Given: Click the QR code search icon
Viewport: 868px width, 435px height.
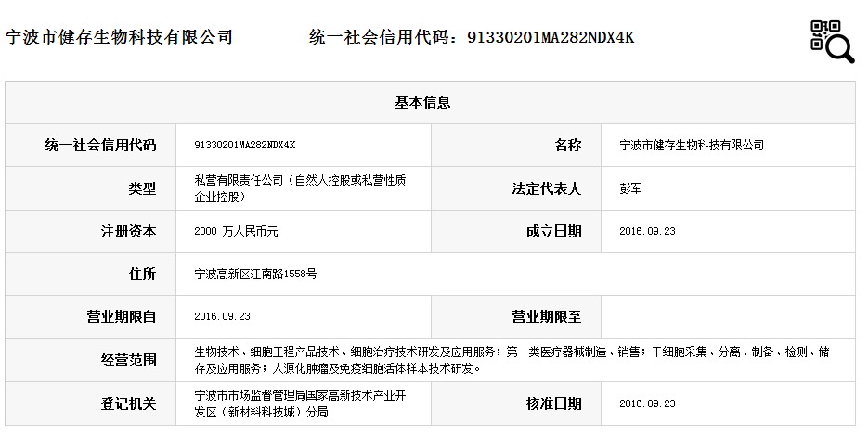Looking at the screenshot, I should [832, 41].
